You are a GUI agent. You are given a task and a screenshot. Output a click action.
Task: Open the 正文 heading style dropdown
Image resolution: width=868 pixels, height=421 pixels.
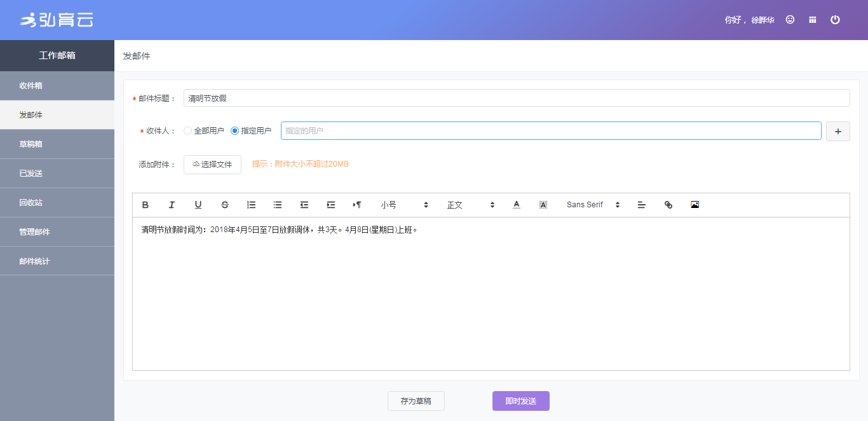(x=470, y=205)
